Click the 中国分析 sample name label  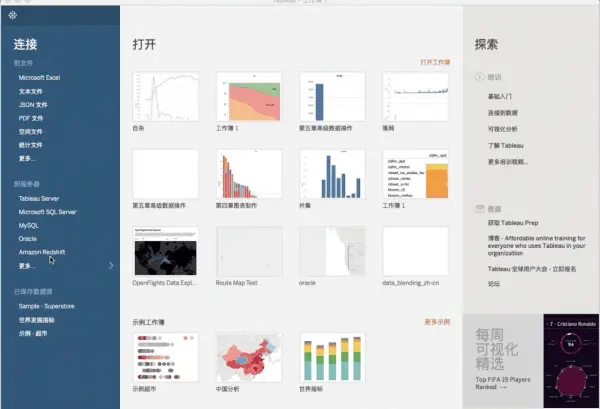227,389
